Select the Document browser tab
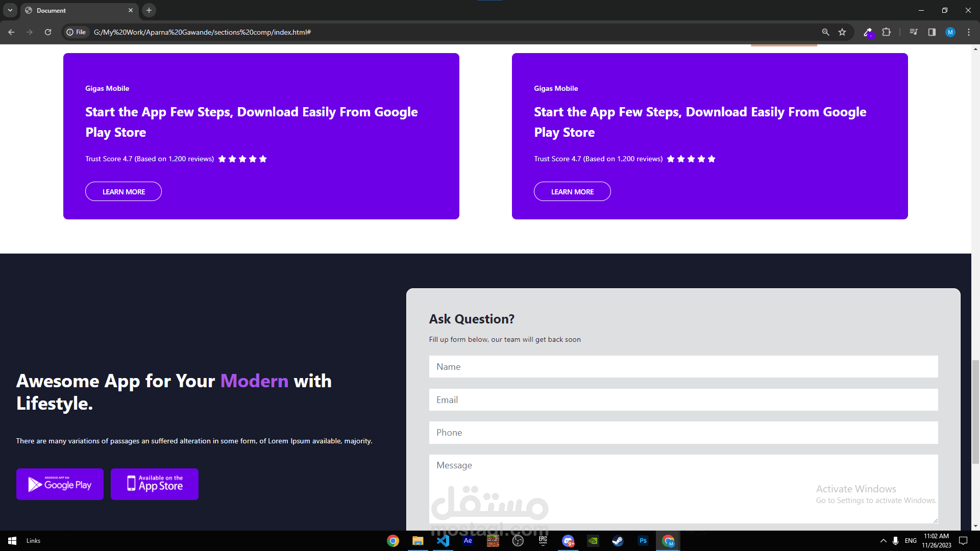This screenshot has width=980, height=551. pos(77,10)
